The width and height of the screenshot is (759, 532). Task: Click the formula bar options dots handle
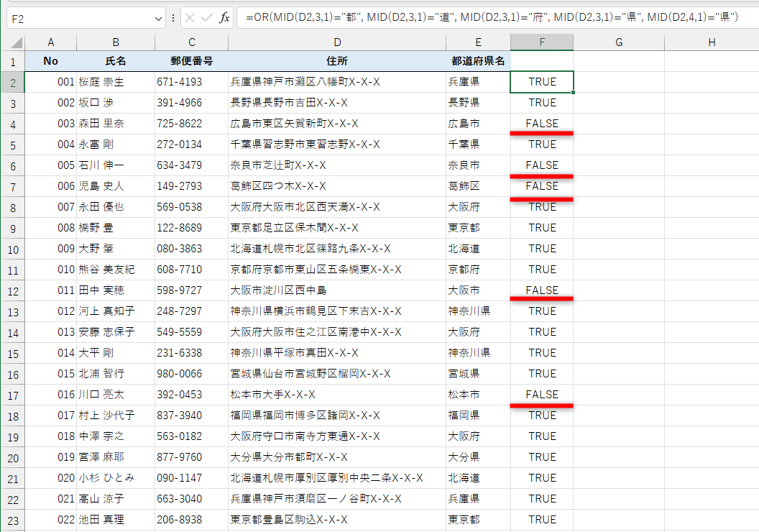(x=172, y=18)
